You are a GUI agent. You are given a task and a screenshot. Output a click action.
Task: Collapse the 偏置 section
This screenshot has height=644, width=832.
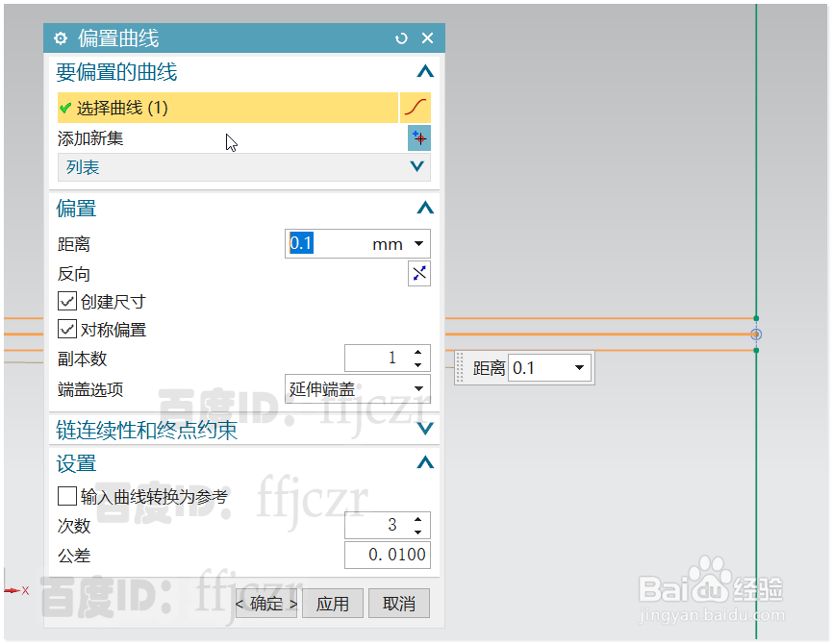click(x=425, y=208)
